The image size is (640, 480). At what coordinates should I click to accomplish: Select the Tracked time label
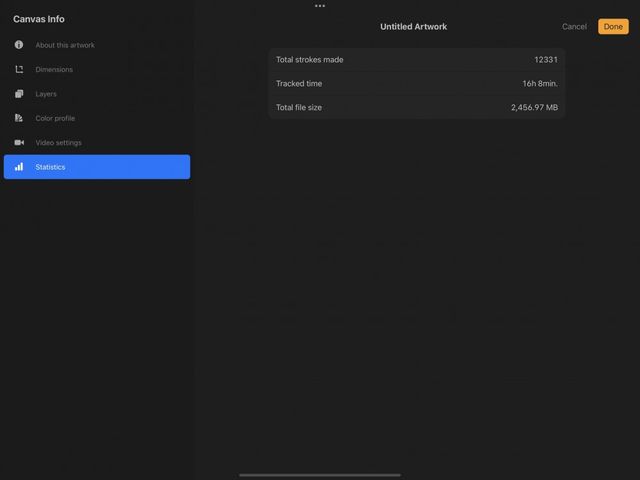pos(299,84)
